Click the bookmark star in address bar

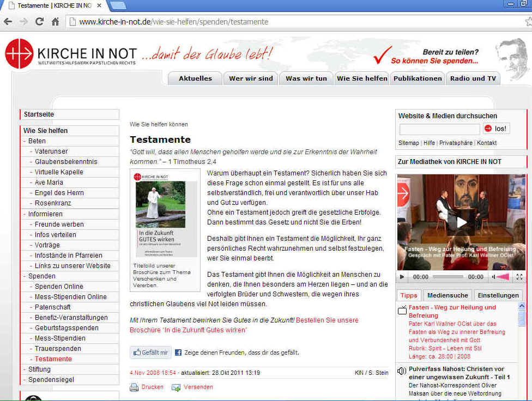pyautogui.click(x=528, y=22)
